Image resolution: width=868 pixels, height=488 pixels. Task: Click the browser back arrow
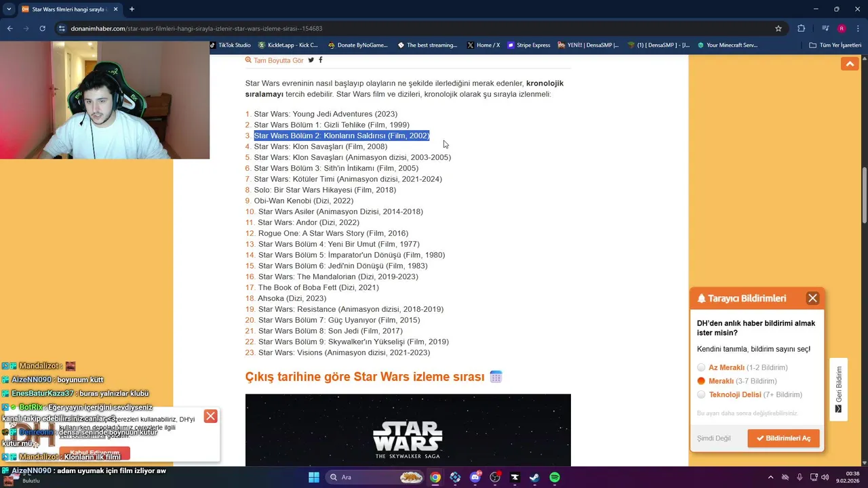click(x=9, y=28)
